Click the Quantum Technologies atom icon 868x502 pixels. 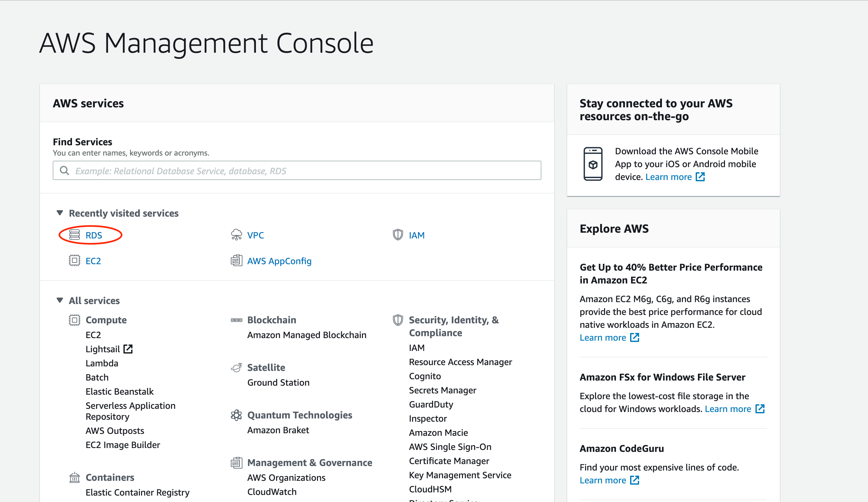(x=236, y=415)
